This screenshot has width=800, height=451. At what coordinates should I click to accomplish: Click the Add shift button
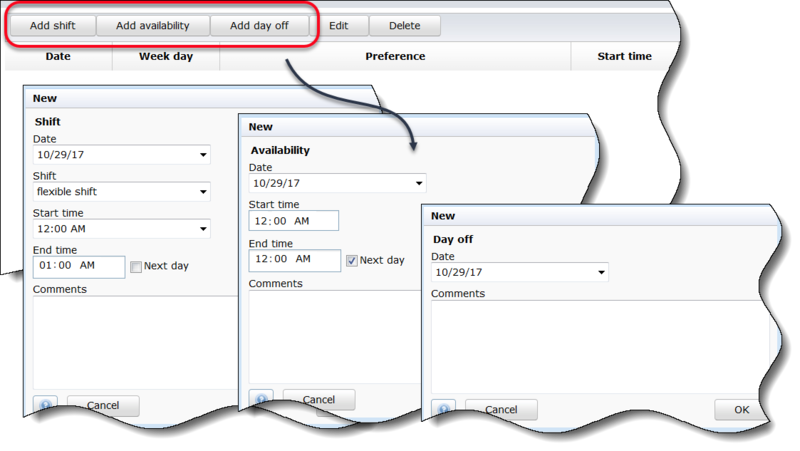click(x=53, y=26)
